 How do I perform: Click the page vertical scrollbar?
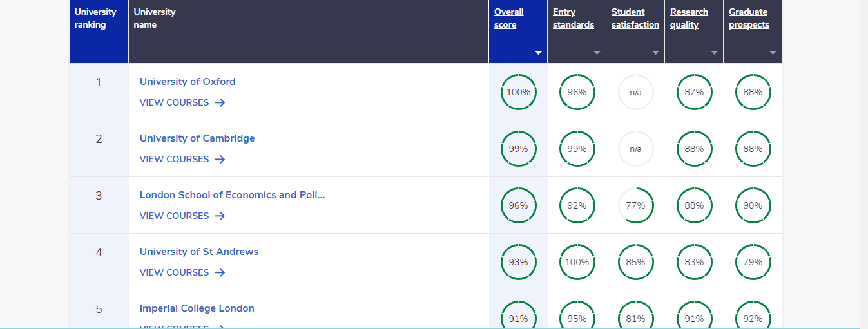[864, 164]
